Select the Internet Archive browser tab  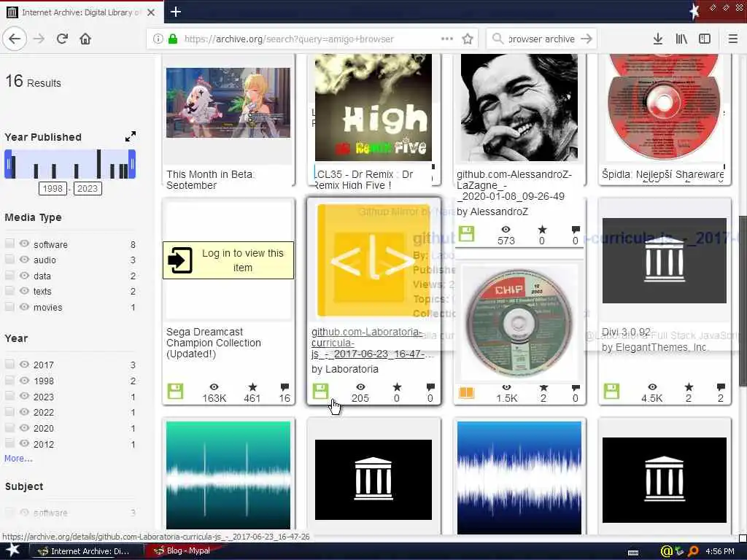coord(81,12)
